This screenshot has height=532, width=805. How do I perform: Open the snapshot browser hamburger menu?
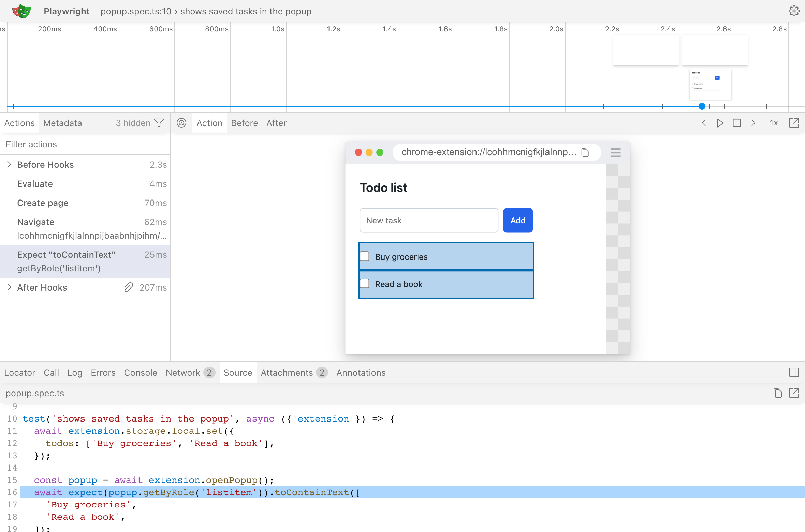(615, 152)
